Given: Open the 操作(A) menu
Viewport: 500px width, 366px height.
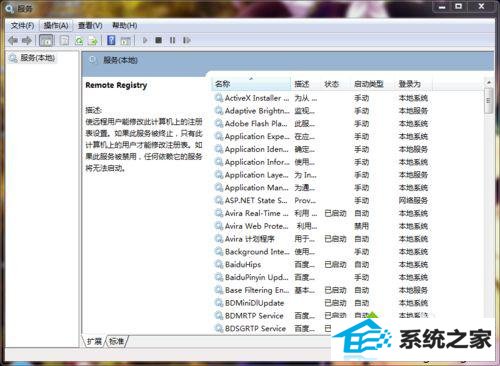Looking at the screenshot, I should (x=56, y=26).
